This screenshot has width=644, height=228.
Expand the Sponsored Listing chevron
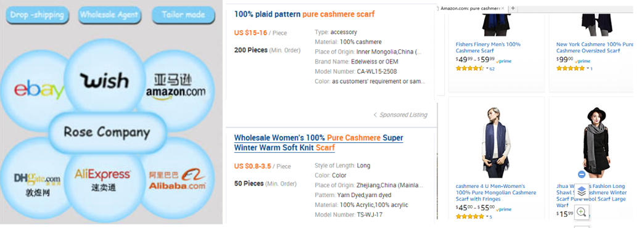coord(375,115)
